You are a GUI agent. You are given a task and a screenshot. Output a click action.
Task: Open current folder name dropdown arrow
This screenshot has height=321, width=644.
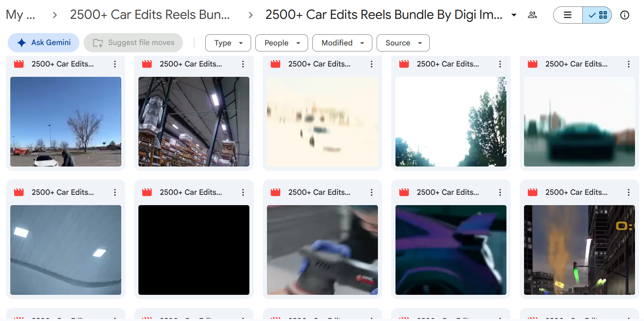[x=514, y=15]
